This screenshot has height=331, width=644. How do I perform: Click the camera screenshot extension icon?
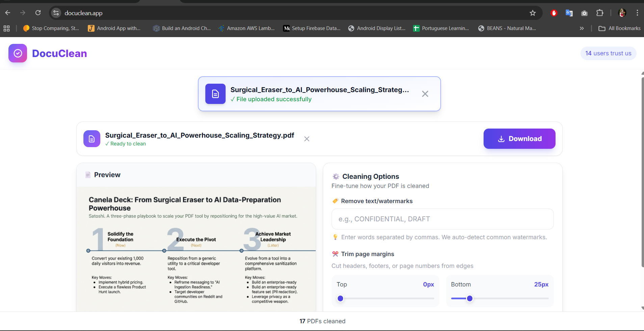coord(584,13)
